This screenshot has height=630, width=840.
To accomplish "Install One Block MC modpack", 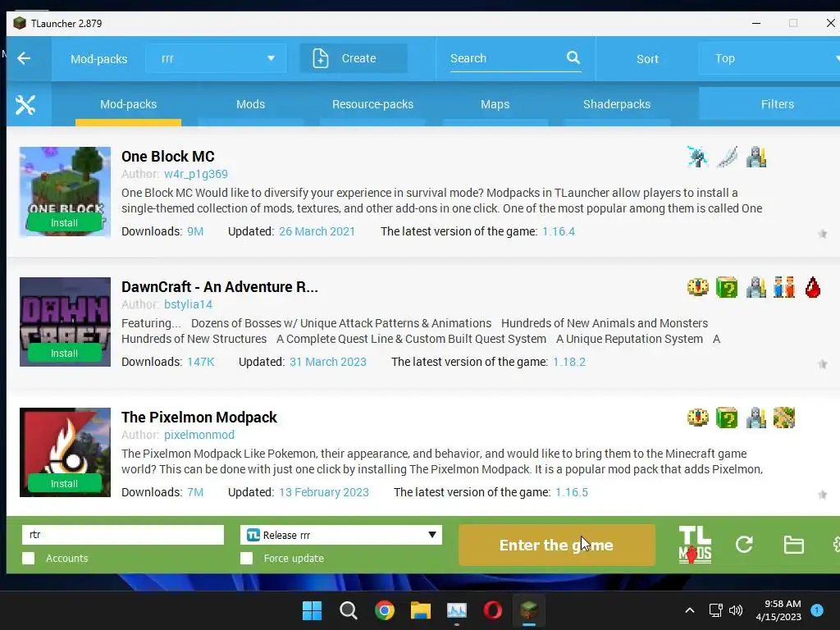I will click(64, 223).
